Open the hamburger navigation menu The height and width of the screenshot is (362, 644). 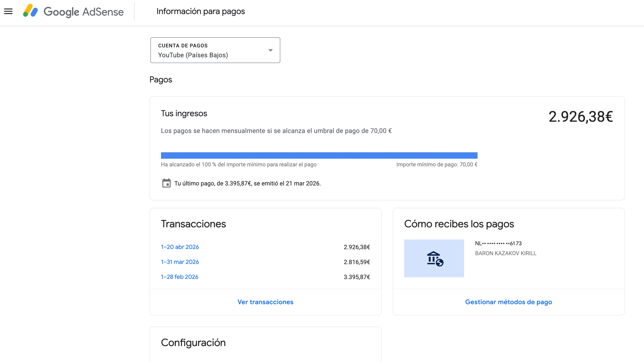[x=8, y=11]
